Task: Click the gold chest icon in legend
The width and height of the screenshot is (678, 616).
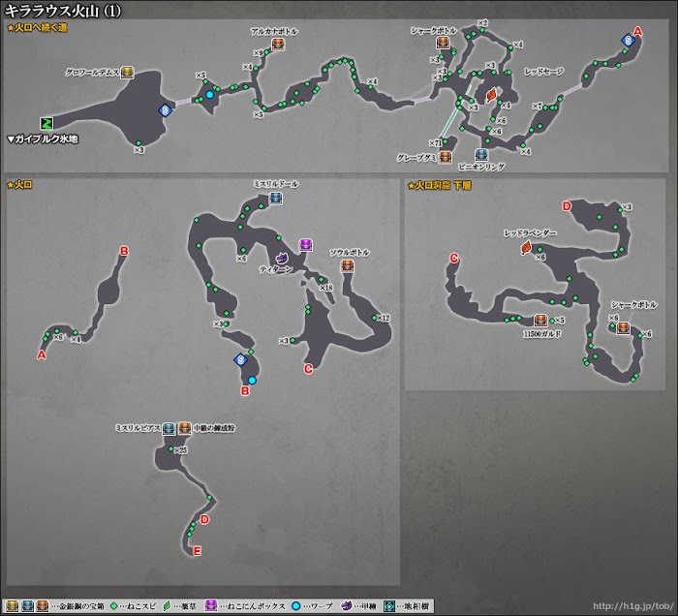Action: pos(12,606)
